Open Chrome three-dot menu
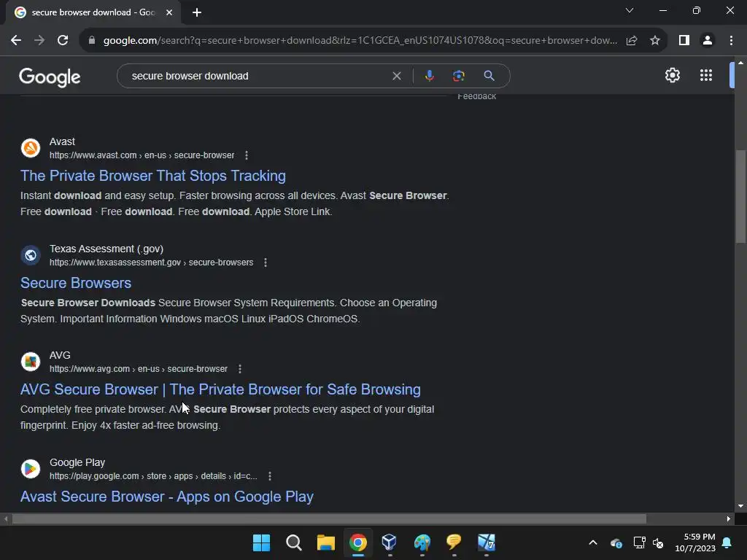The height and width of the screenshot is (560, 747). pyautogui.click(x=731, y=41)
